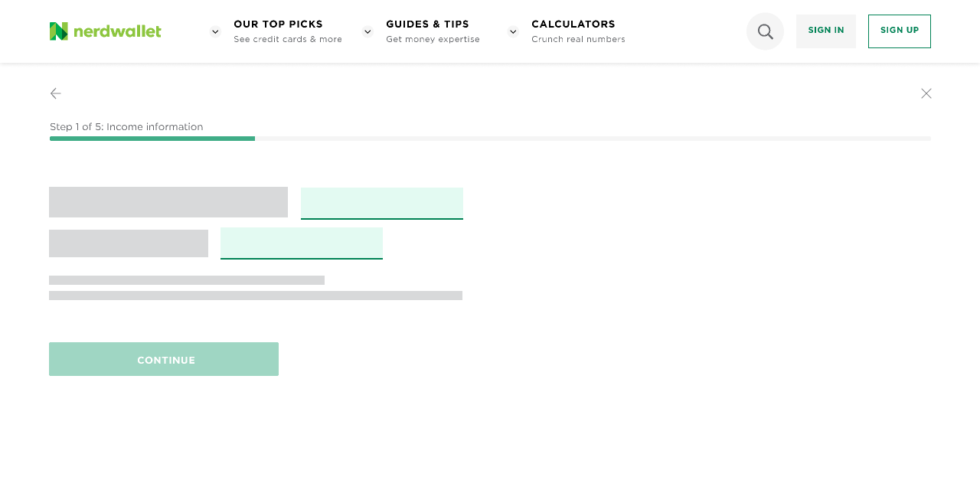The image size is (980, 490).
Task: Focus the upper green income input field
Action: click(382, 203)
